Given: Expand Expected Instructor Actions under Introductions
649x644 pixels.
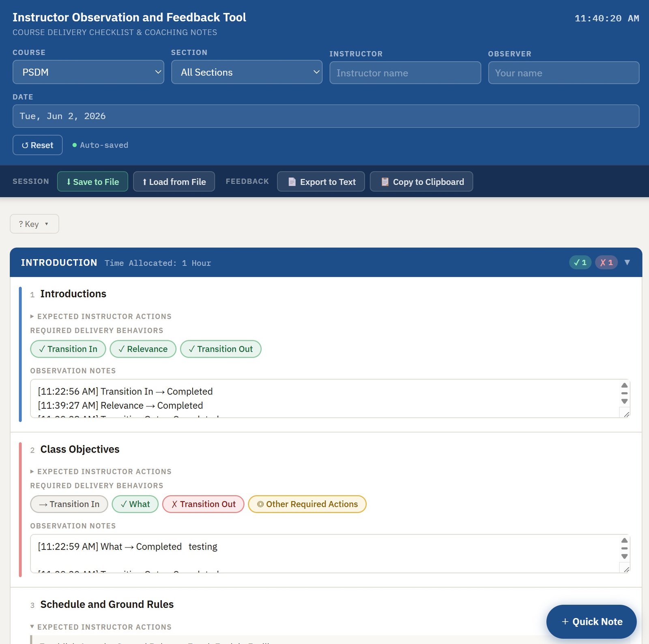Looking at the screenshot, I should pyautogui.click(x=101, y=316).
